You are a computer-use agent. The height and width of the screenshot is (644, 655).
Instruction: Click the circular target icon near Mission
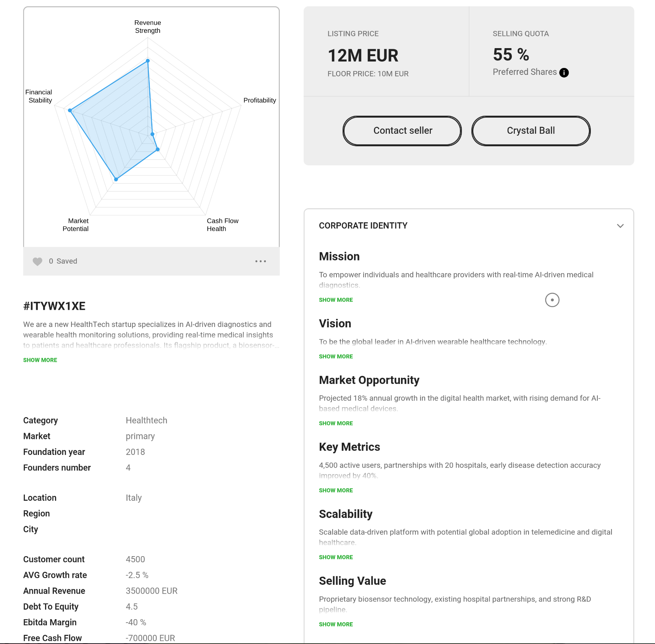coord(552,300)
